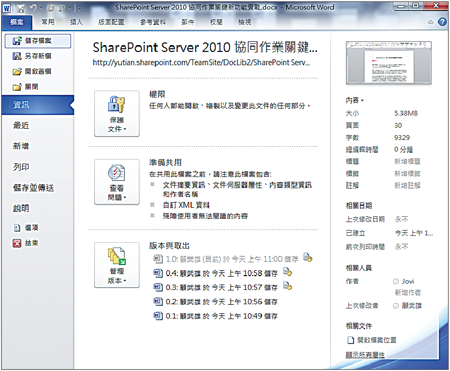This screenshot has height=371, width=450.
Task: Open version 0.1 saved at 10:49
Action: point(222,316)
